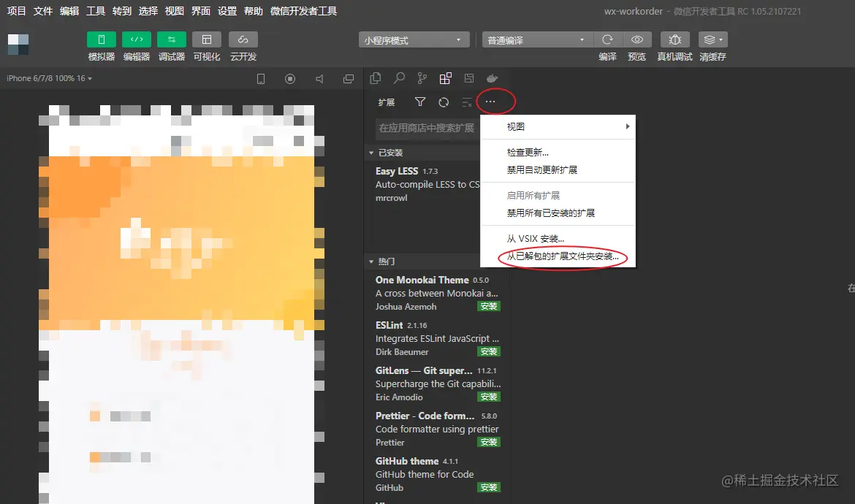Install One Monokai Theme extension
The height and width of the screenshot is (504, 855).
[489, 306]
